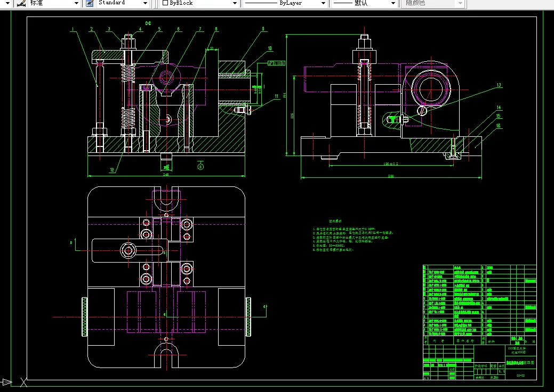Open the ByBlock color control dropdown
The height and width of the screenshot is (392, 554).
pyautogui.click(x=235, y=3)
